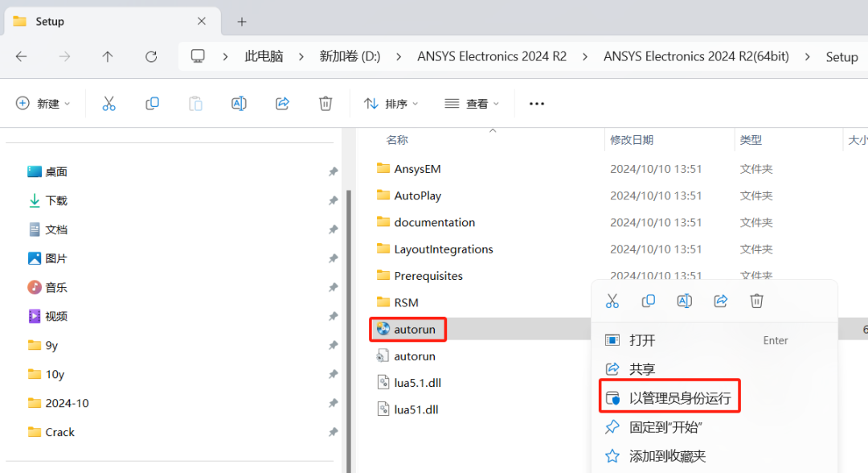This screenshot has height=473, width=868.
Task: Click the Copy icon in the toolbar
Action: (152, 104)
